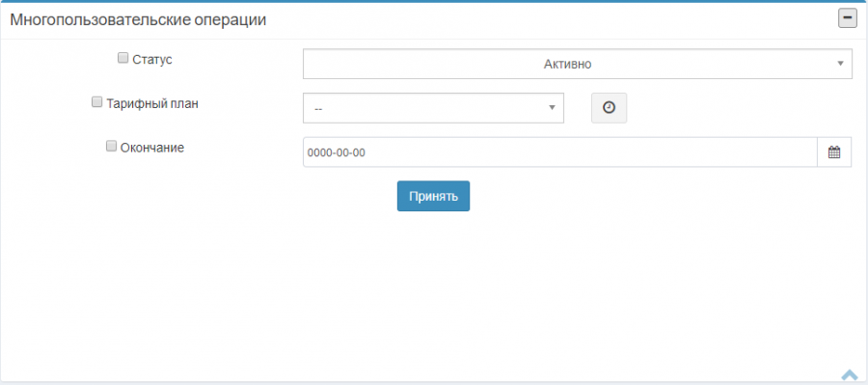This screenshot has height=385, width=868.
Task: Click the Тарифный план label text
Action: [x=152, y=103]
